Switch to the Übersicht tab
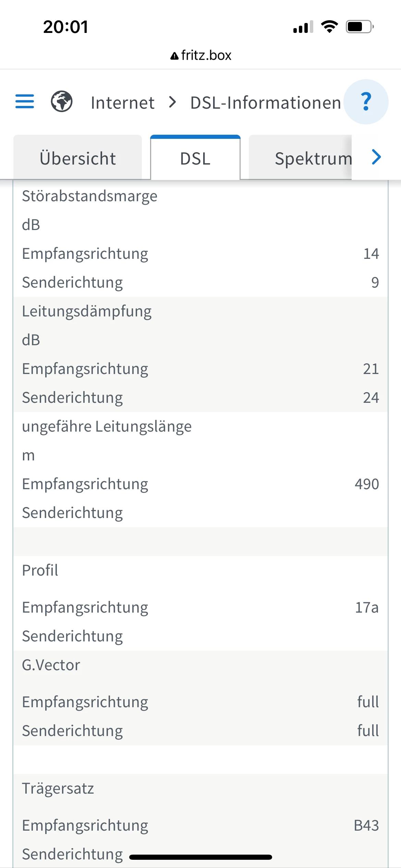The width and height of the screenshot is (401, 868). 77,158
